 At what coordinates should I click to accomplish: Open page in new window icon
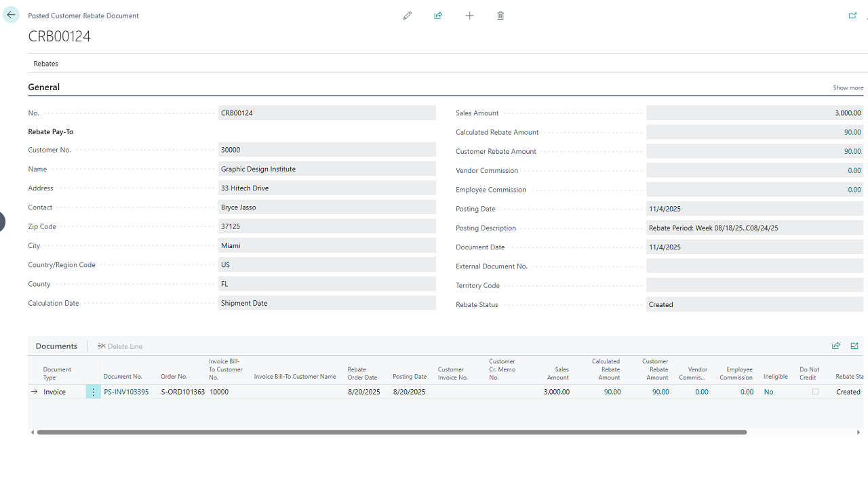(852, 16)
